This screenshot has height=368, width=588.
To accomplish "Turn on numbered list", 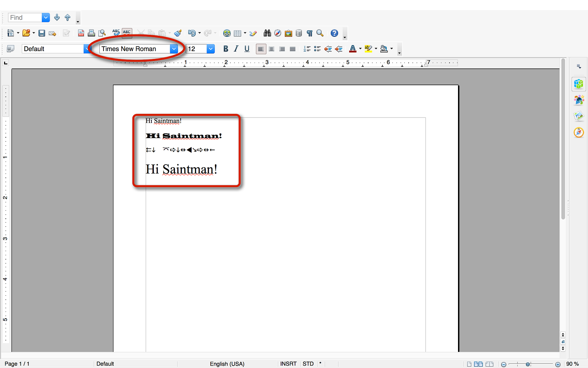I will (307, 49).
